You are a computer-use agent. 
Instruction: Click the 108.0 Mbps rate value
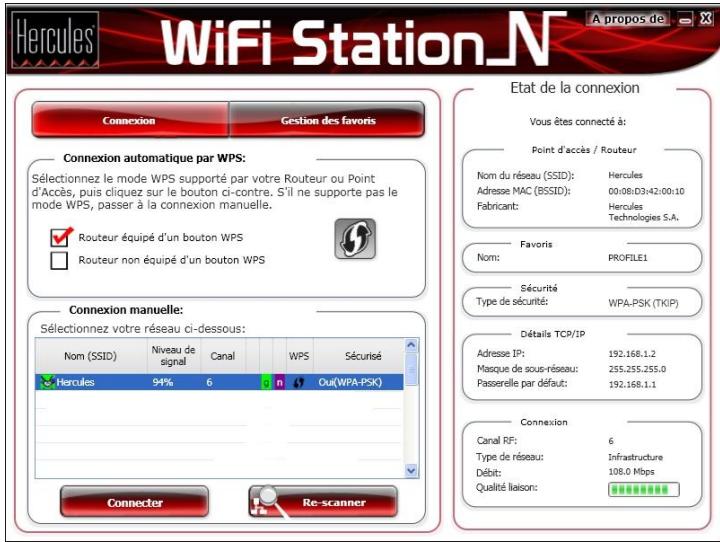point(631,472)
